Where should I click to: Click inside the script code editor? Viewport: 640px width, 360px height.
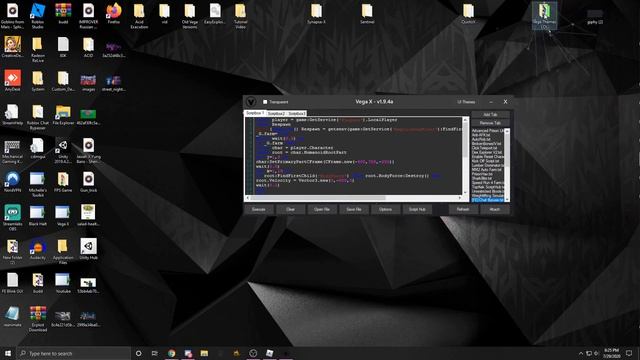[x=358, y=155]
